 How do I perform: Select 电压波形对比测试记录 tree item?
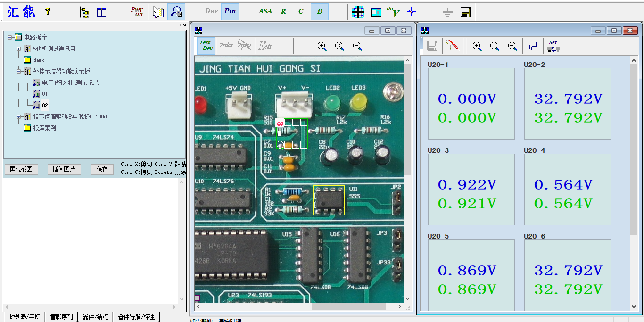coord(70,83)
